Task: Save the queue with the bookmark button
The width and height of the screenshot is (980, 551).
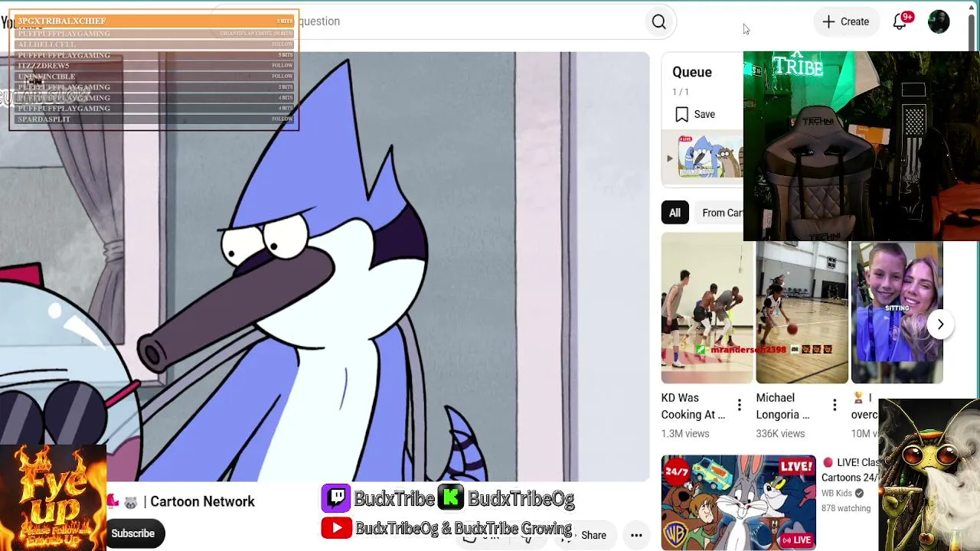Action: click(x=695, y=115)
